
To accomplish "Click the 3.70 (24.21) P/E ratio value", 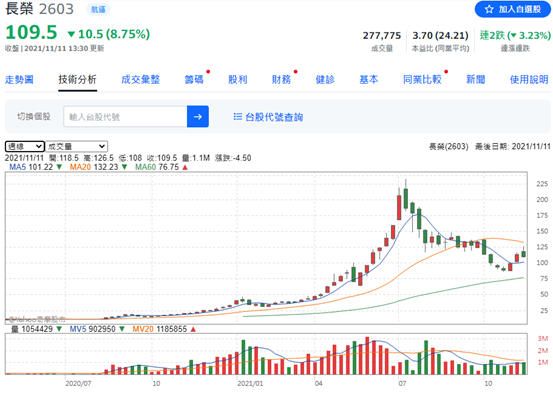I will click(x=440, y=36).
